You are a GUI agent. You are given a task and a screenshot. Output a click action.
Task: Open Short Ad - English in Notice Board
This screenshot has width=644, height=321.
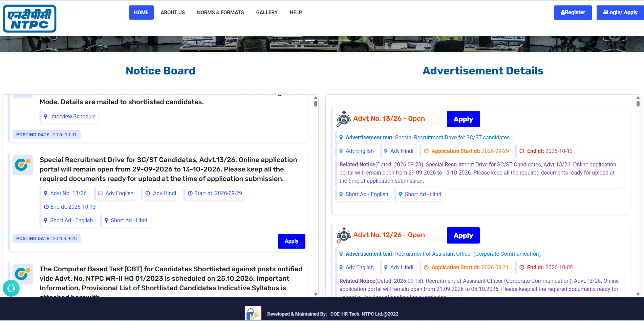[x=68, y=220]
